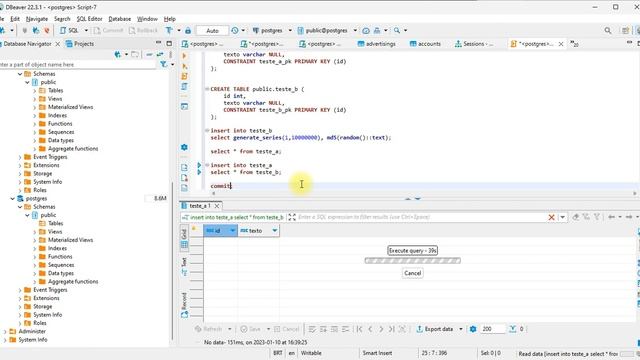Click the Refresh results button
640x360 pixels.
(209, 329)
